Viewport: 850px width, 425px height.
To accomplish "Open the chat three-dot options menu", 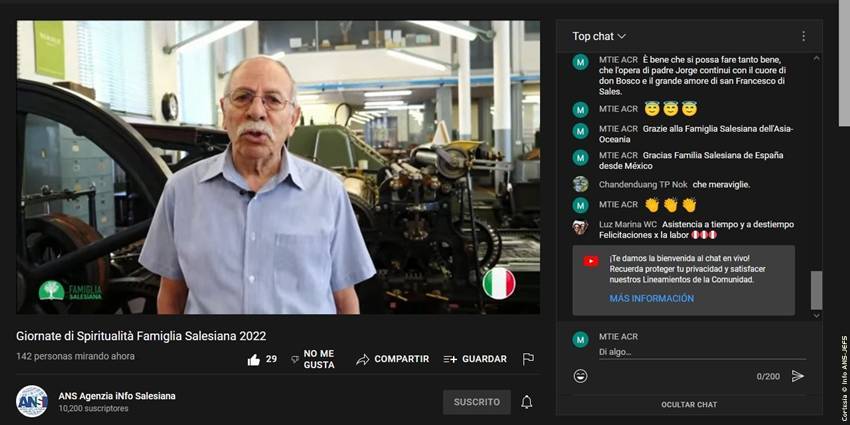I will click(x=803, y=36).
